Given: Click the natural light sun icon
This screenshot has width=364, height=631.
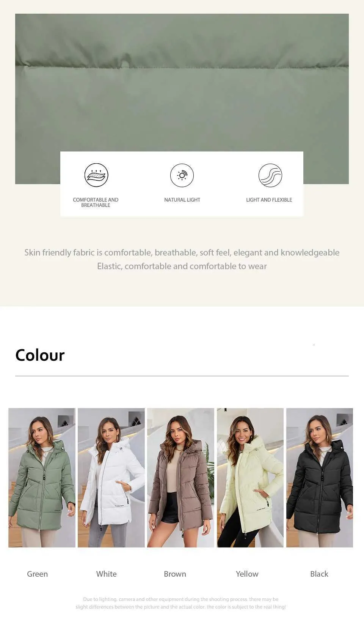Looking at the screenshot, I should pyautogui.click(x=182, y=175).
